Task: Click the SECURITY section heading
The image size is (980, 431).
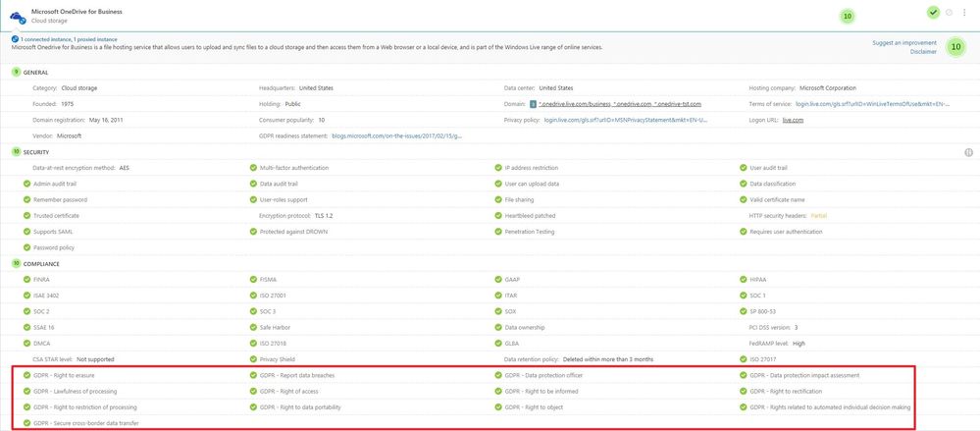Action: [36, 152]
